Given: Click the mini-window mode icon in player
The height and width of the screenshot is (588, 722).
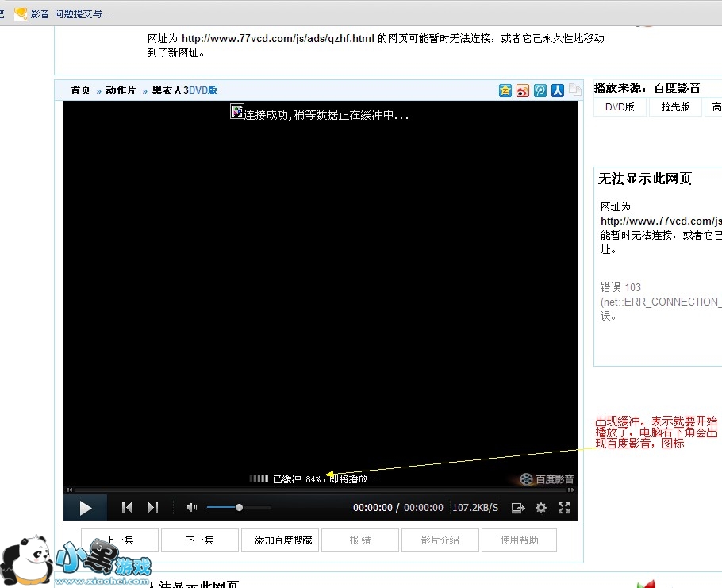Looking at the screenshot, I should (x=518, y=508).
